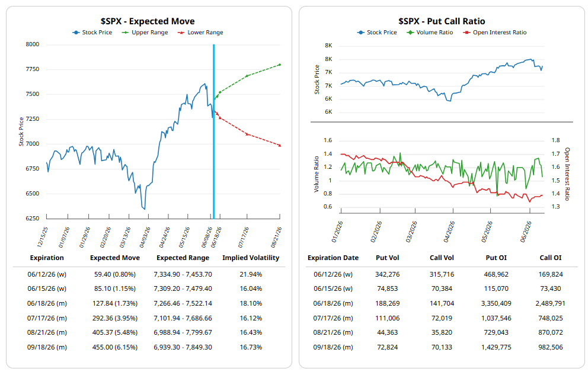Viewport: 588px width, 372px height.
Task: Toggle Upper Range legend entry
Action: coord(145,33)
